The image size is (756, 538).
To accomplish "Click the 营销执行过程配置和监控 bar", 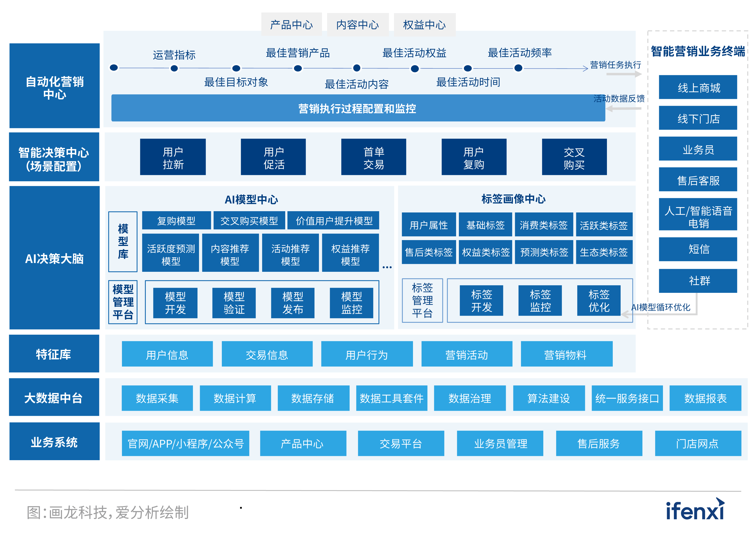I will pos(358,108).
